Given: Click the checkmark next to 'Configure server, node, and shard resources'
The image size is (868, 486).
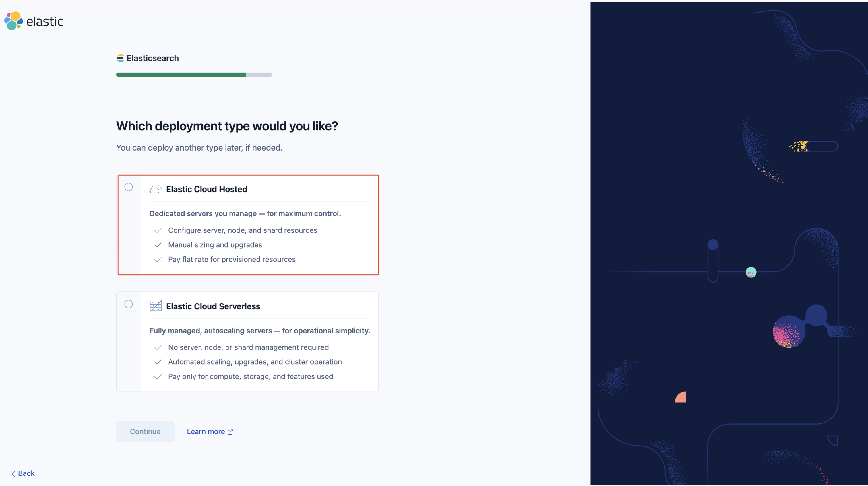Looking at the screenshot, I should [158, 230].
